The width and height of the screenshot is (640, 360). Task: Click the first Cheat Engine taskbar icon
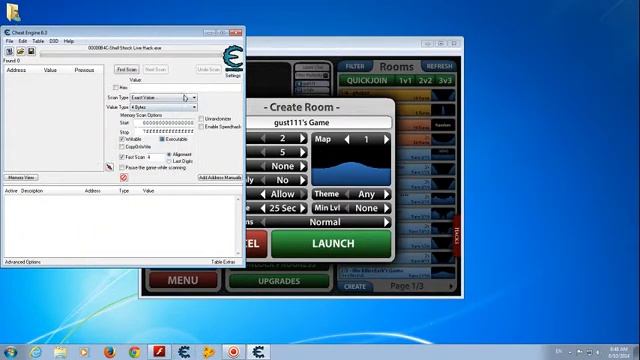pyautogui.click(x=184, y=352)
